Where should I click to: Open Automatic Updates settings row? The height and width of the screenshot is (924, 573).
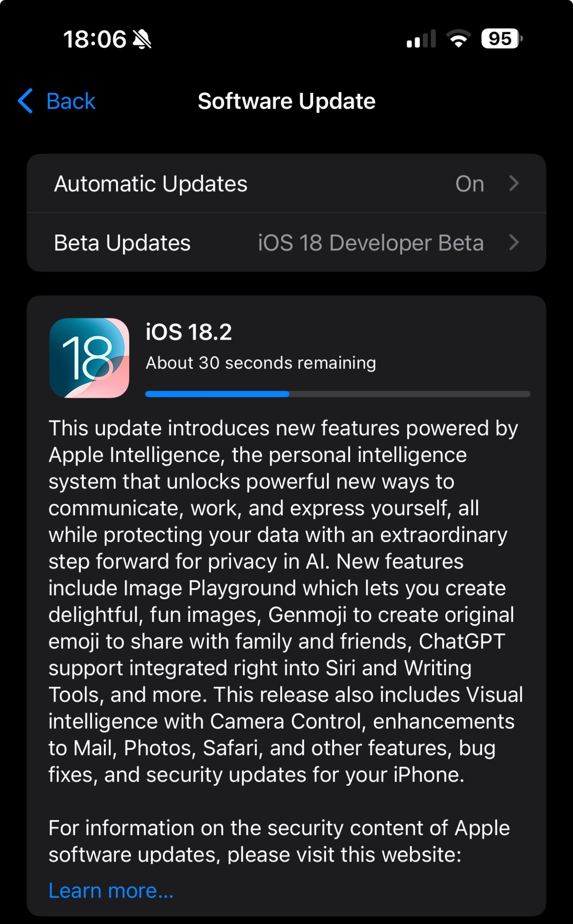(x=286, y=183)
